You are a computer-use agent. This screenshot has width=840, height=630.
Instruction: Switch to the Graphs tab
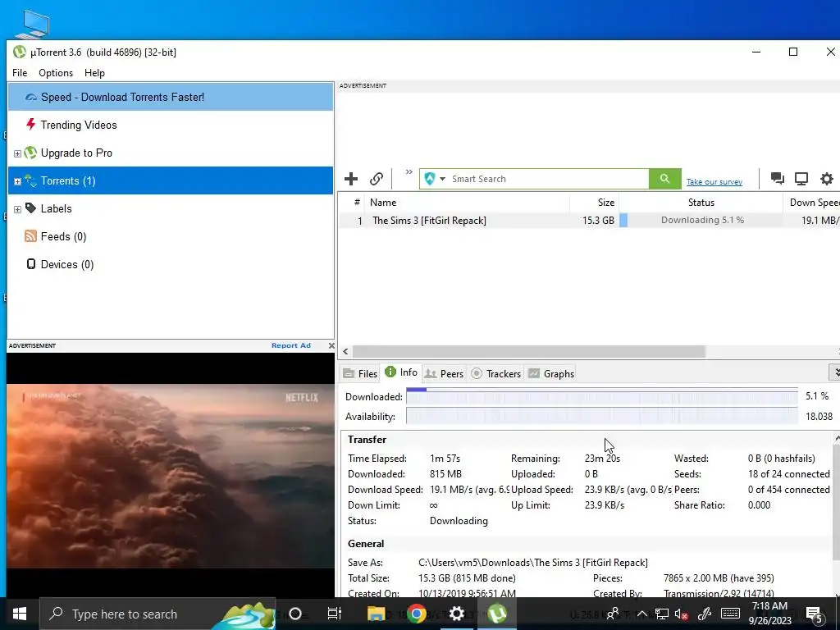click(x=551, y=373)
